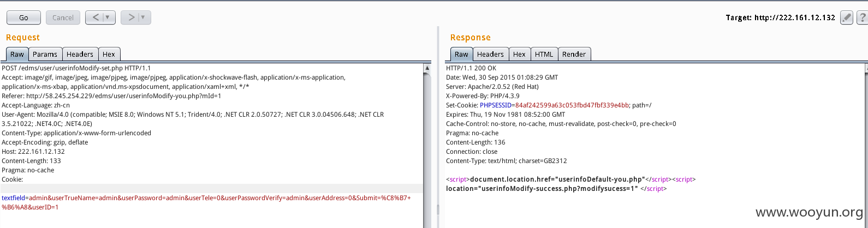Click the Server: Apache/2.0.52 header
Screen dimensions: 868x228
point(492,87)
